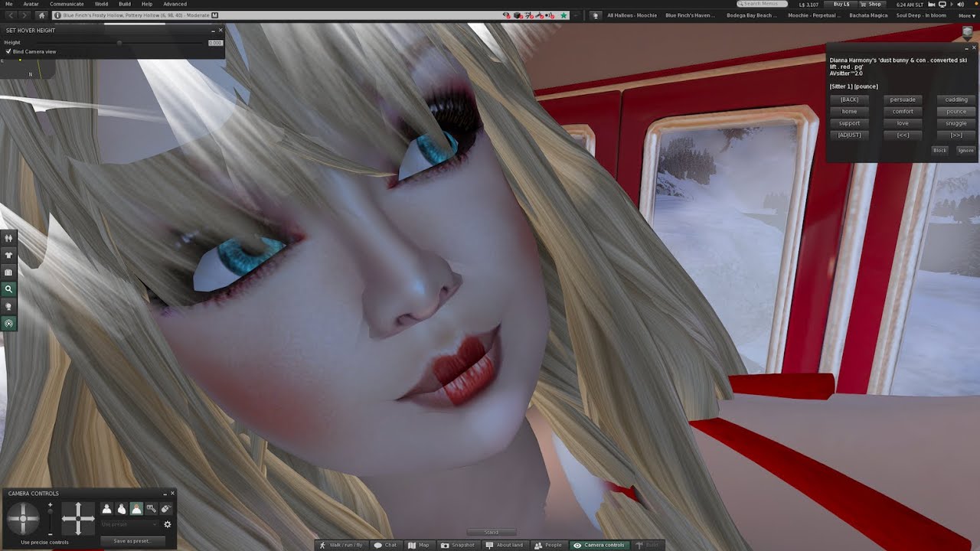Click the [>>] next page button
Image resolution: width=980 pixels, height=551 pixels.
[x=956, y=135]
